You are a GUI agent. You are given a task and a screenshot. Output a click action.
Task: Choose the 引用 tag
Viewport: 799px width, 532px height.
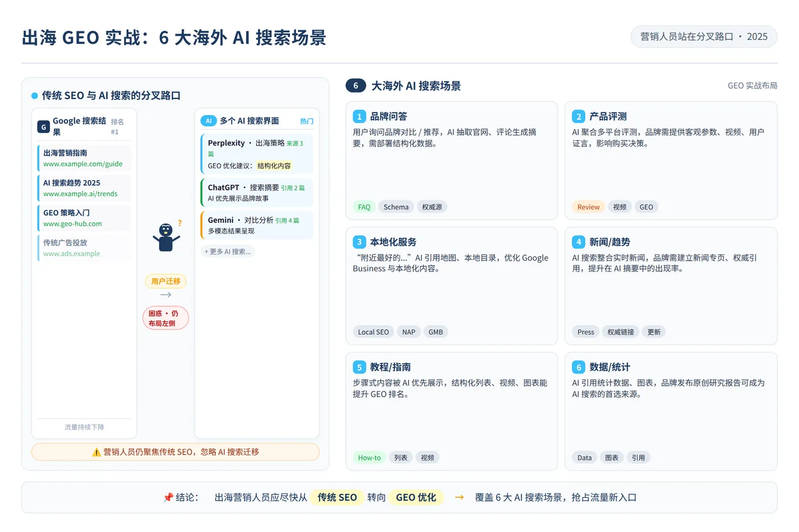pyautogui.click(x=638, y=457)
